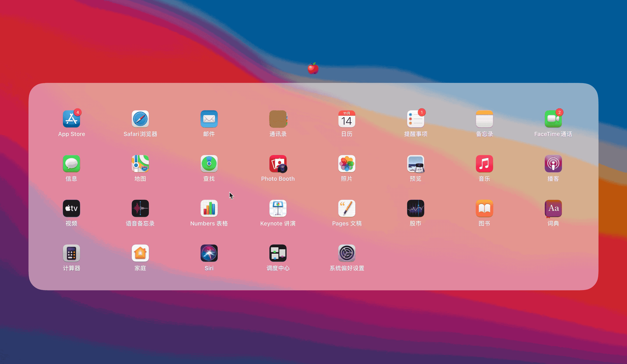Open the 通讯录 (Contacts) app icon

coord(278,119)
